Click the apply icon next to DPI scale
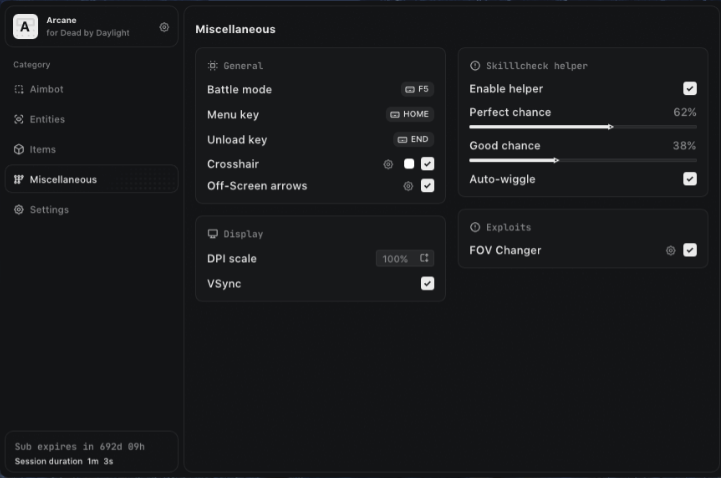The image size is (721, 478). coord(425,259)
